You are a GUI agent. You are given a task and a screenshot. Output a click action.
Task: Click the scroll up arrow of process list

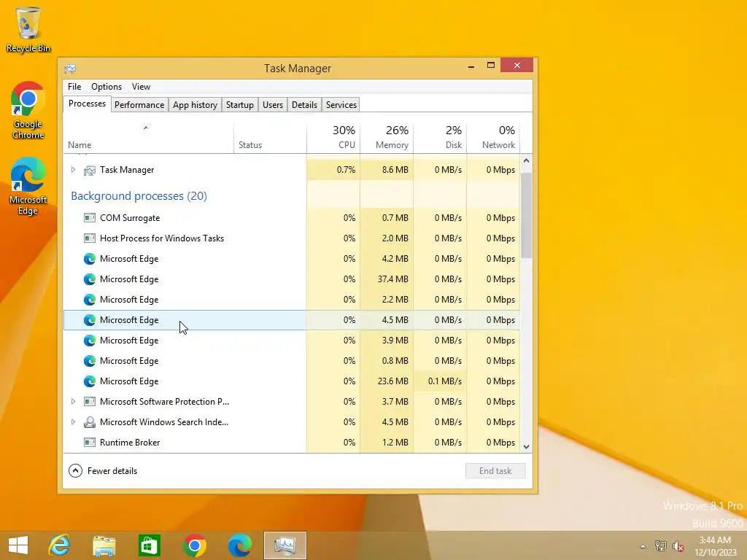(527, 160)
